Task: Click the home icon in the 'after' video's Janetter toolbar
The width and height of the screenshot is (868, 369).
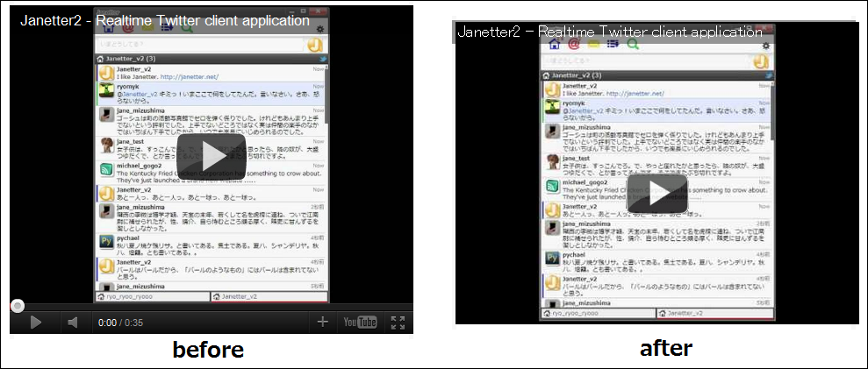Action: coord(554,44)
